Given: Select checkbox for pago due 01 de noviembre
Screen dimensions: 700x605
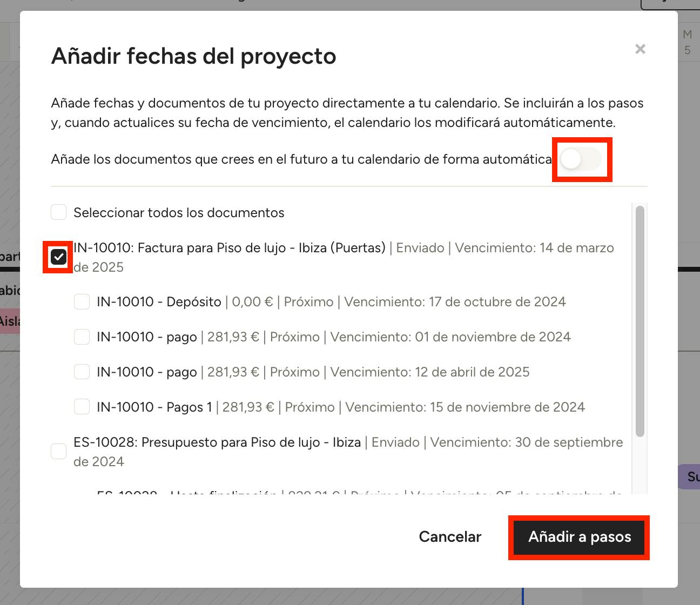Looking at the screenshot, I should [82, 337].
